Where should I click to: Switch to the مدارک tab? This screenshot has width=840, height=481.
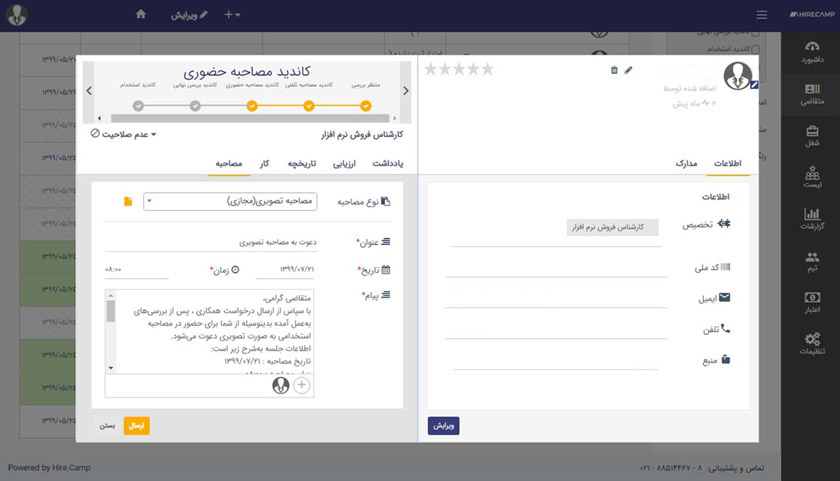coord(685,163)
